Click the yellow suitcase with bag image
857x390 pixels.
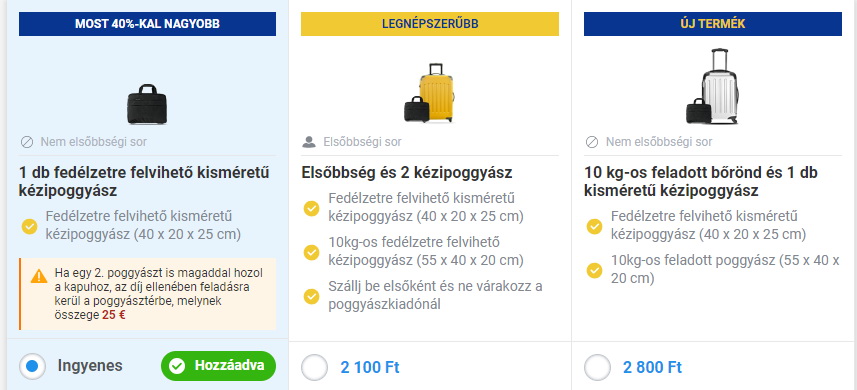tap(430, 93)
